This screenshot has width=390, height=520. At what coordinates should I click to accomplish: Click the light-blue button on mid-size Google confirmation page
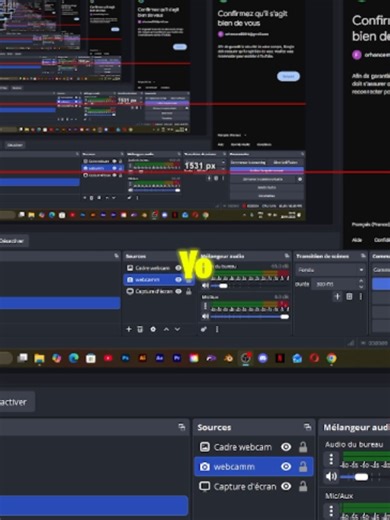click(x=288, y=76)
